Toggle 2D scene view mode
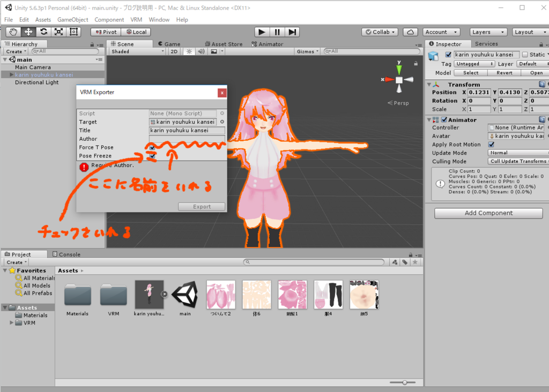Viewport: 549px width, 392px height. click(x=174, y=51)
